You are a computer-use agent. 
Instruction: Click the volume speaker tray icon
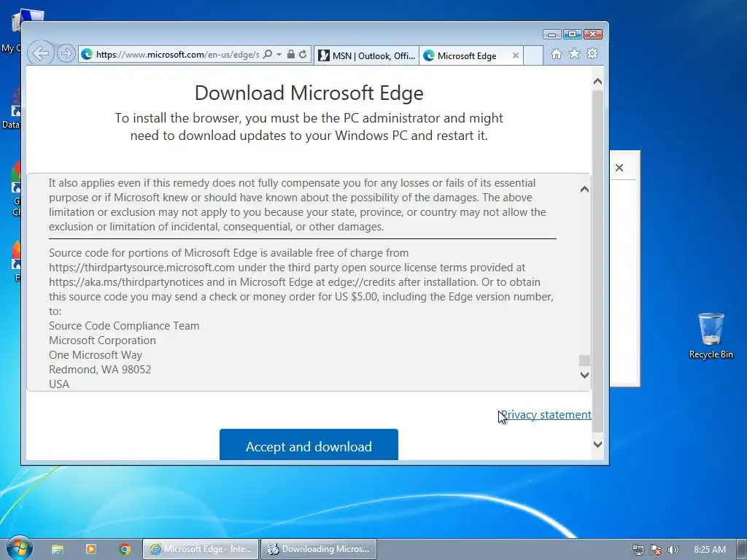click(x=673, y=550)
